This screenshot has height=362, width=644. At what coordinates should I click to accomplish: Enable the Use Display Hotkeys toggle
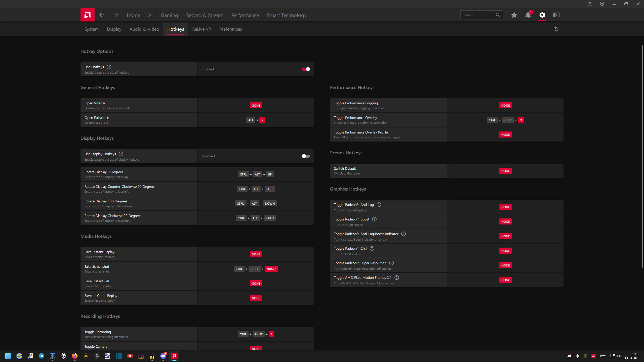(x=306, y=156)
